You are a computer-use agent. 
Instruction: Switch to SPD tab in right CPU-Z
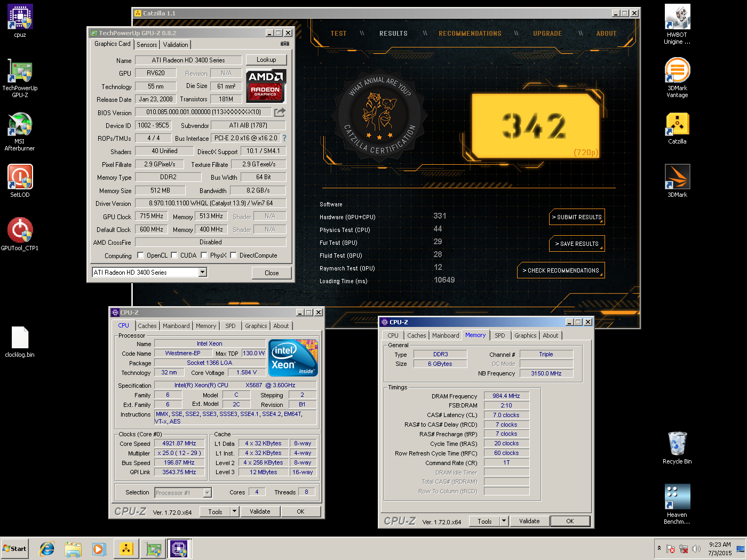[x=500, y=335]
